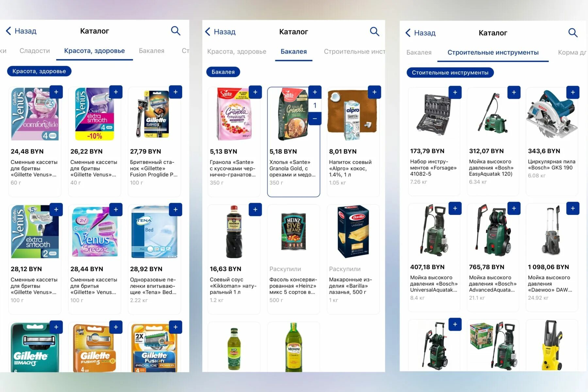Select the Строительные инструменты tab in right screen
Image resolution: width=588 pixels, height=392 pixels.
[x=493, y=53]
